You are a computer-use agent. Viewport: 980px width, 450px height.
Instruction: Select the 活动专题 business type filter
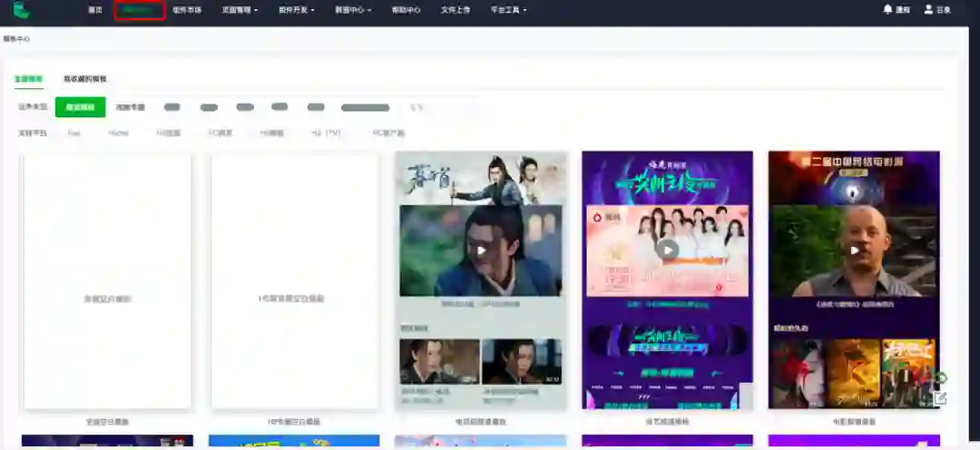(130, 107)
